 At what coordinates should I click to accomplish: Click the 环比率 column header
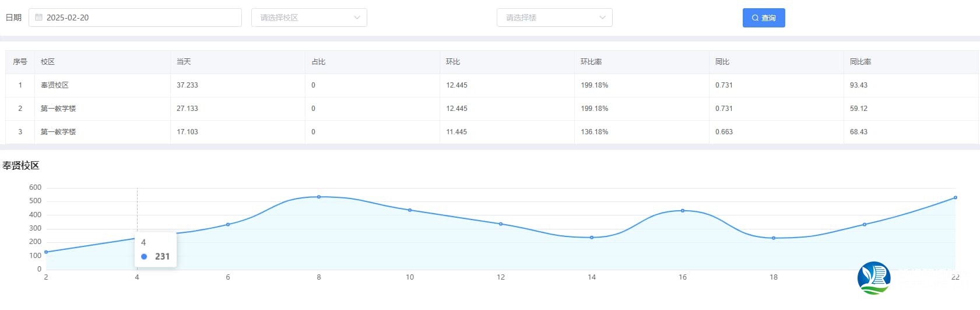tap(591, 62)
